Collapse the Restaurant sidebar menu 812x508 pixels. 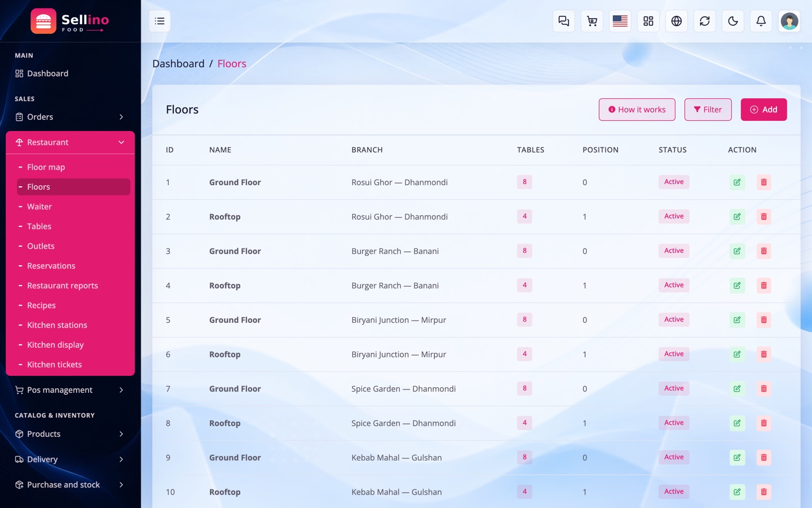(70, 142)
